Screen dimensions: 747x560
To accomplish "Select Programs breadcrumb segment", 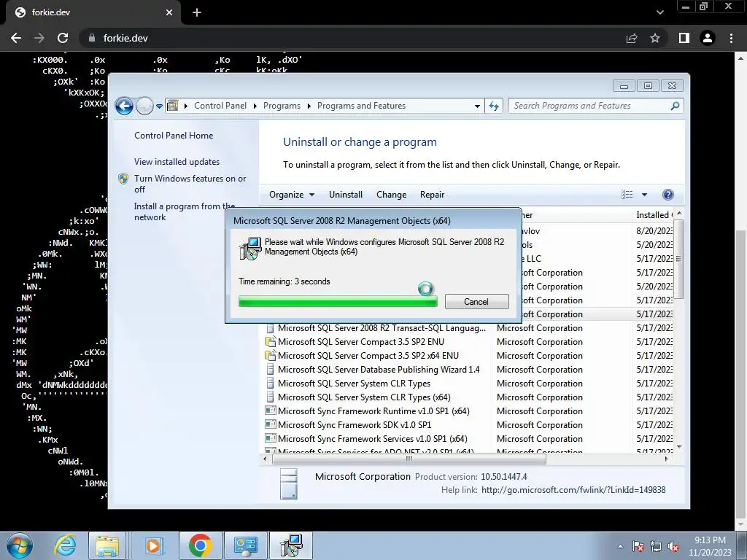I will click(282, 106).
